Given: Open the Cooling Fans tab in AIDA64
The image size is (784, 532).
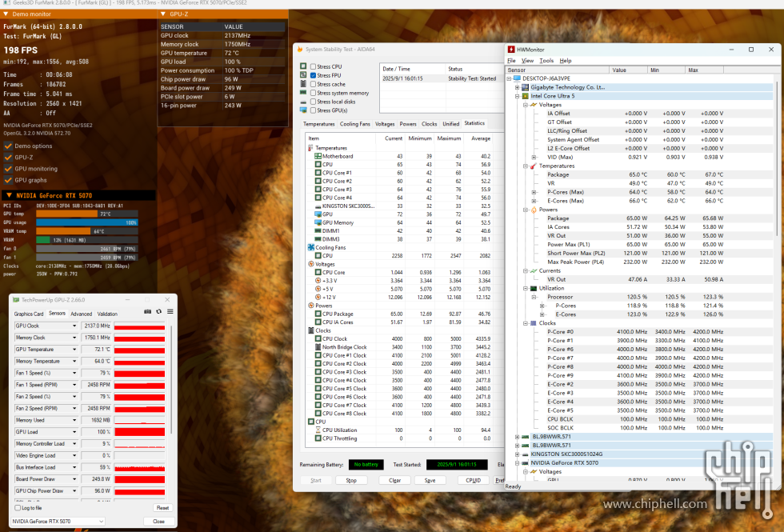Looking at the screenshot, I should pos(355,124).
